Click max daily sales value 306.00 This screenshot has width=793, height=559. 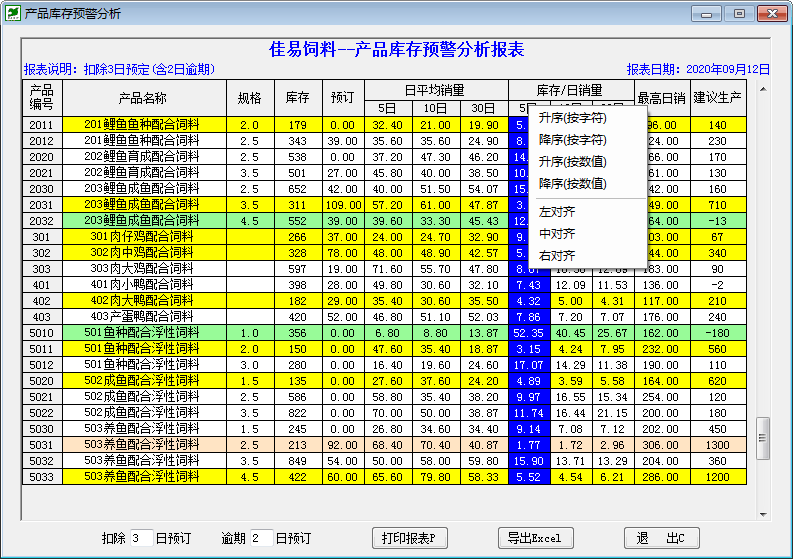point(662,445)
